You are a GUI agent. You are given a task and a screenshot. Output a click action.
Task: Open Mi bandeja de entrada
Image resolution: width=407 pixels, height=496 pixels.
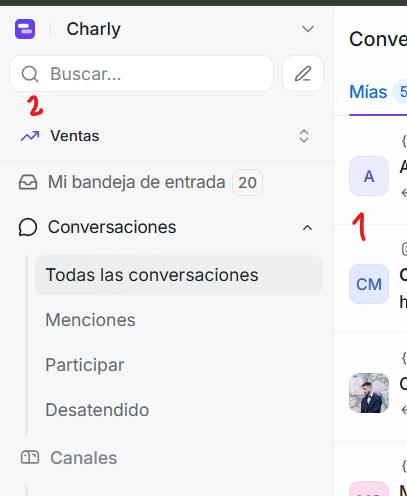click(140, 182)
